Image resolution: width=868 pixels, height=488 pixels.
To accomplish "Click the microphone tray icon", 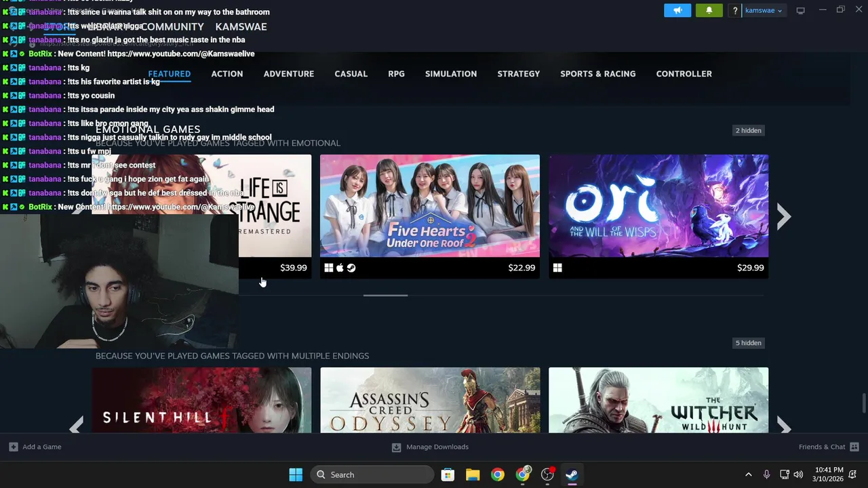I will pos(766,474).
